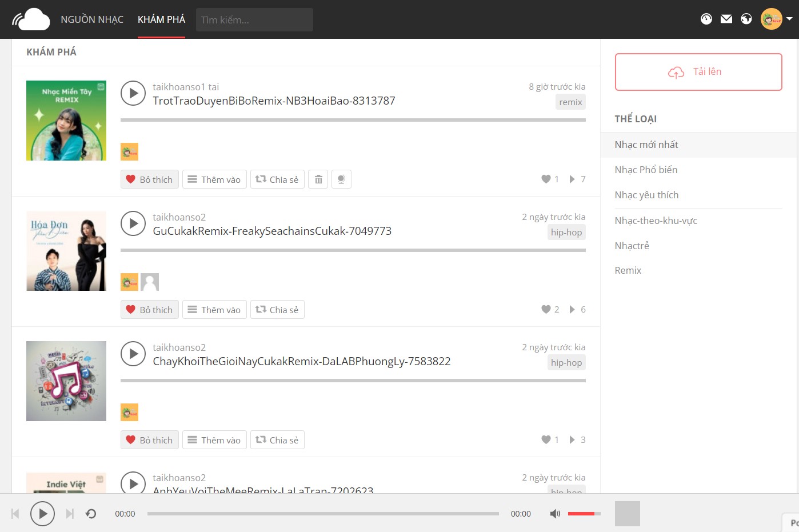The image size is (799, 532).
Task: View liker avatar under TrotTraoDuyenBiBoRemix
Action: point(130,151)
